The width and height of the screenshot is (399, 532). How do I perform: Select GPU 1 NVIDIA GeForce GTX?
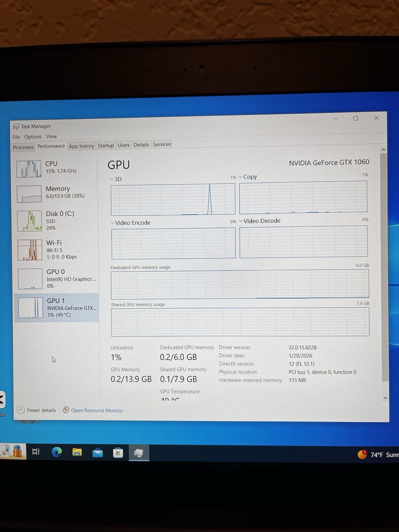(x=57, y=308)
